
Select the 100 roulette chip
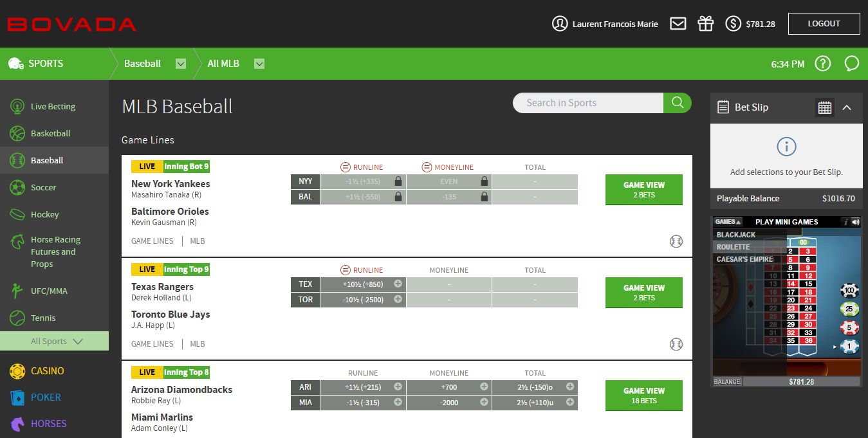[850, 291]
